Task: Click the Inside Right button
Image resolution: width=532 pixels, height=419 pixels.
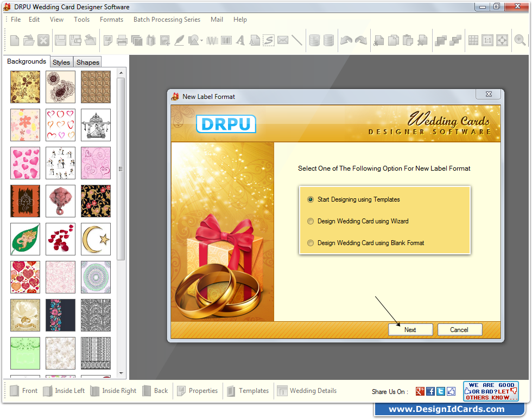Action: (x=113, y=391)
